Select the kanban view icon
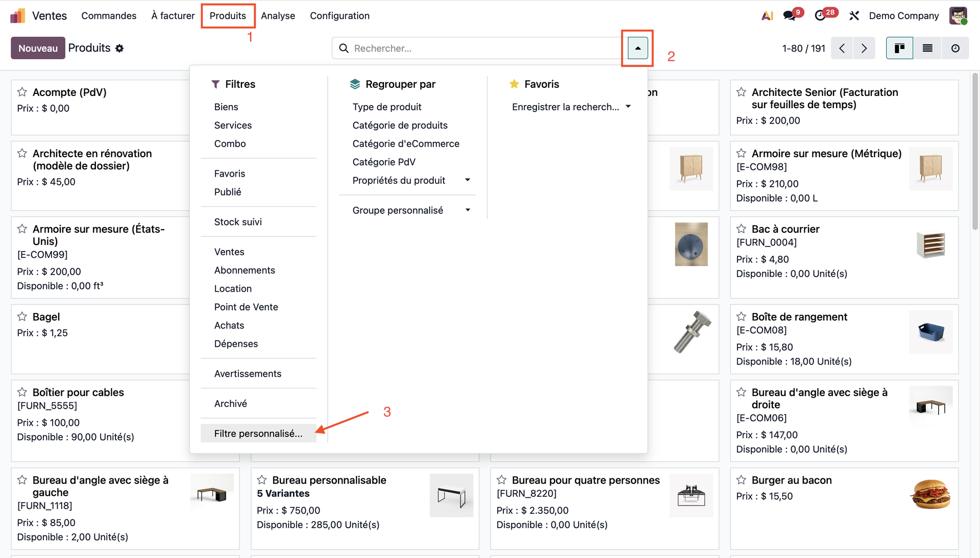The width and height of the screenshot is (980, 558). tap(899, 48)
